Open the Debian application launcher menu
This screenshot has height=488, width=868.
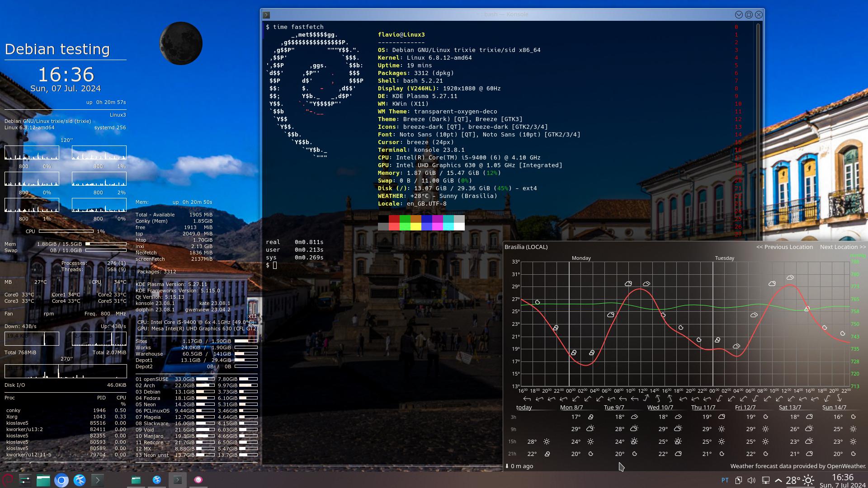click(7, 480)
